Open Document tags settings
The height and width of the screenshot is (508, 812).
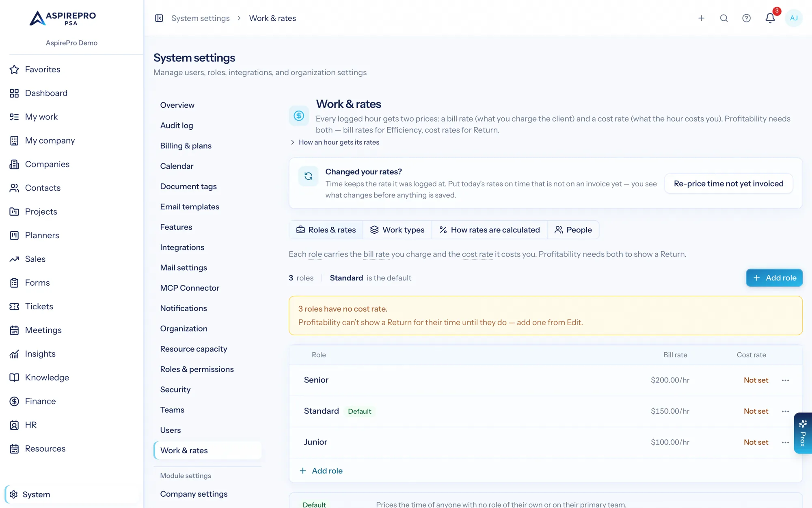(208, 187)
